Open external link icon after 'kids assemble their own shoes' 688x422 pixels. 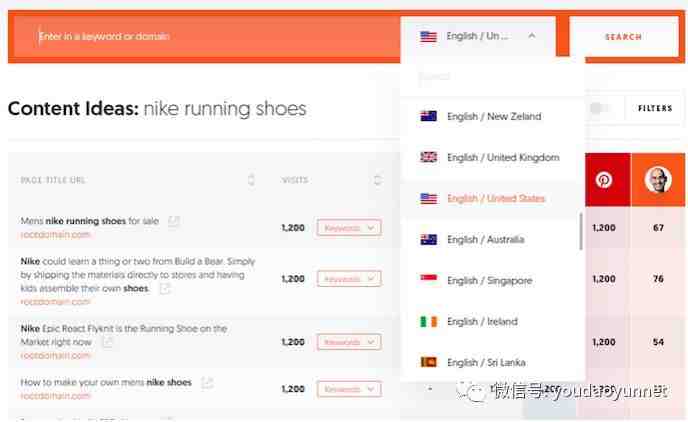(x=165, y=288)
